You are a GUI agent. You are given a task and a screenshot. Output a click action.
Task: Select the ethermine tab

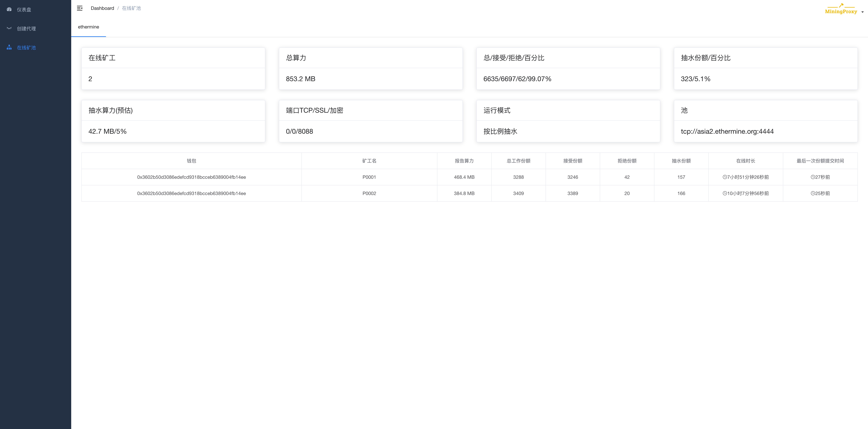(x=88, y=27)
